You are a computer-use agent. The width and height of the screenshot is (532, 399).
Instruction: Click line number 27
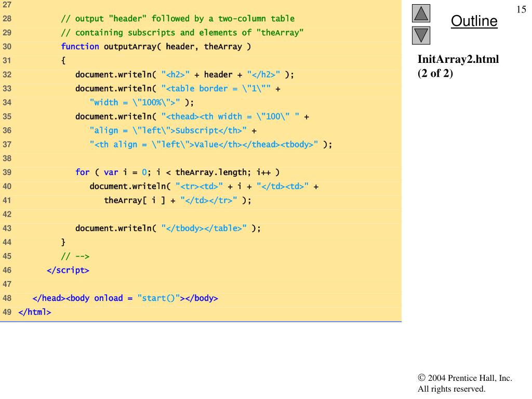tap(7, 5)
